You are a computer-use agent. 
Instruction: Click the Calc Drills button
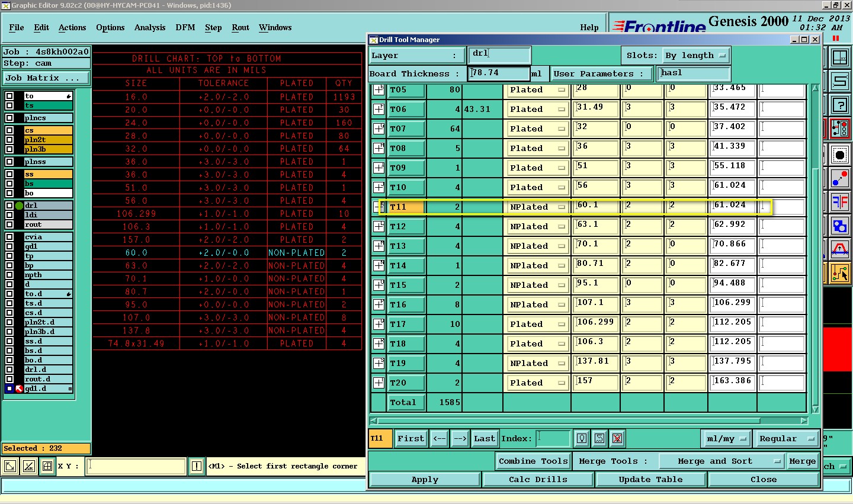click(538, 480)
